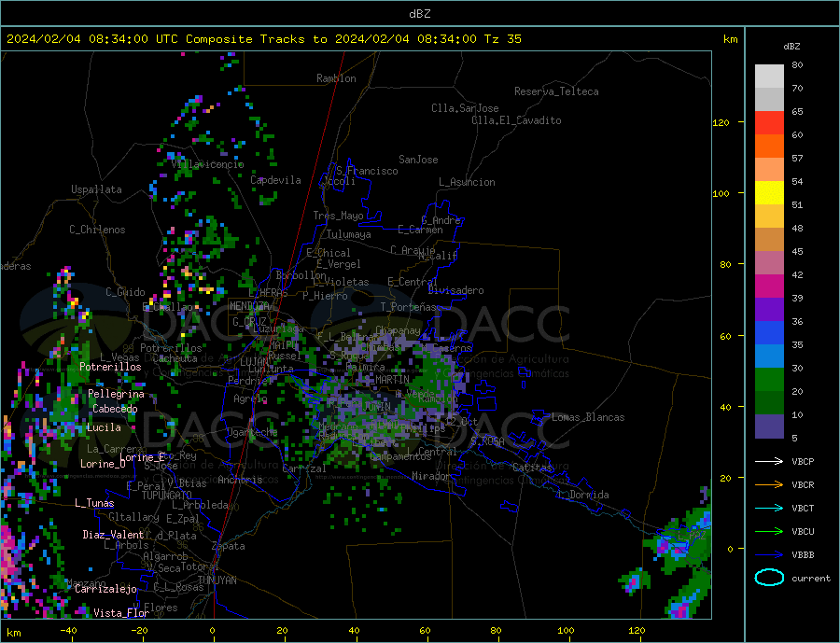The image size is (840, 643).
Task: Click the Villavicencio place label
Action: click(x=208, y=164)
